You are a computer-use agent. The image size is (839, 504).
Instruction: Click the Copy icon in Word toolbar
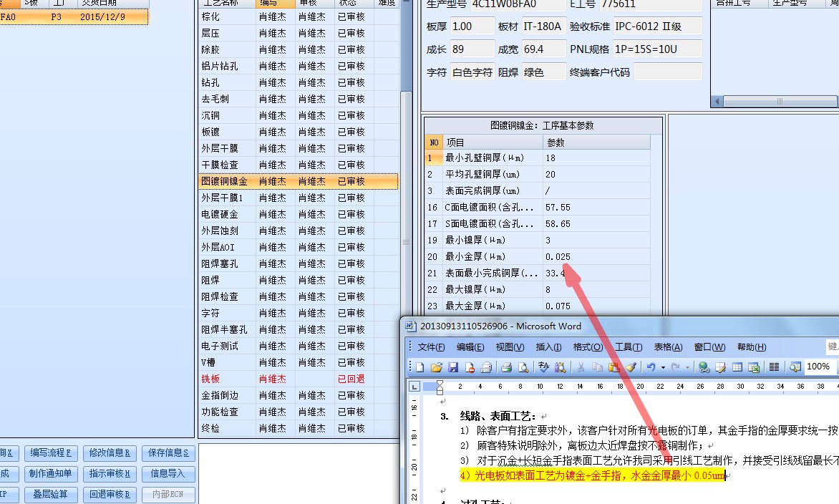[x=597, y=367]
